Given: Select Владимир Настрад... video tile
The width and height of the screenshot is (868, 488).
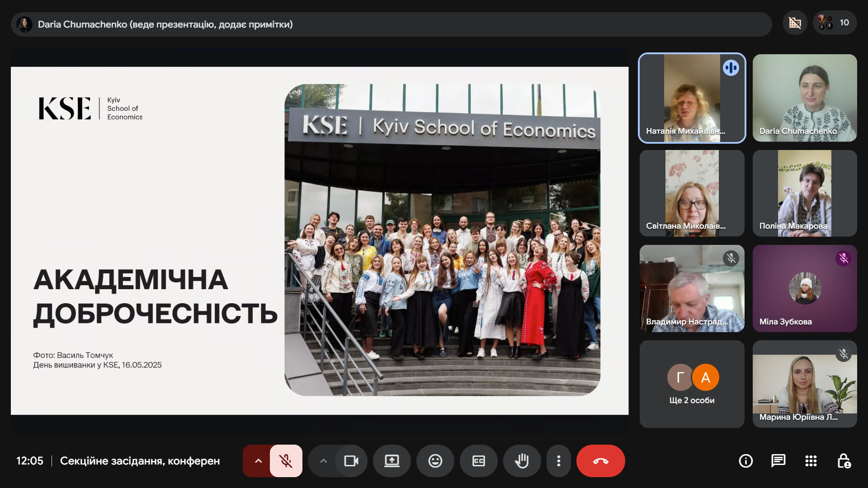Looking at the screenshot, I should pos(692,289).
